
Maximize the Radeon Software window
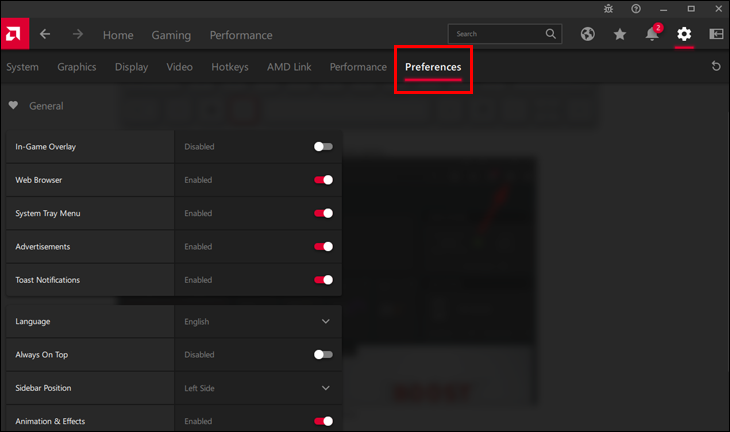click(x=691, y=9)
